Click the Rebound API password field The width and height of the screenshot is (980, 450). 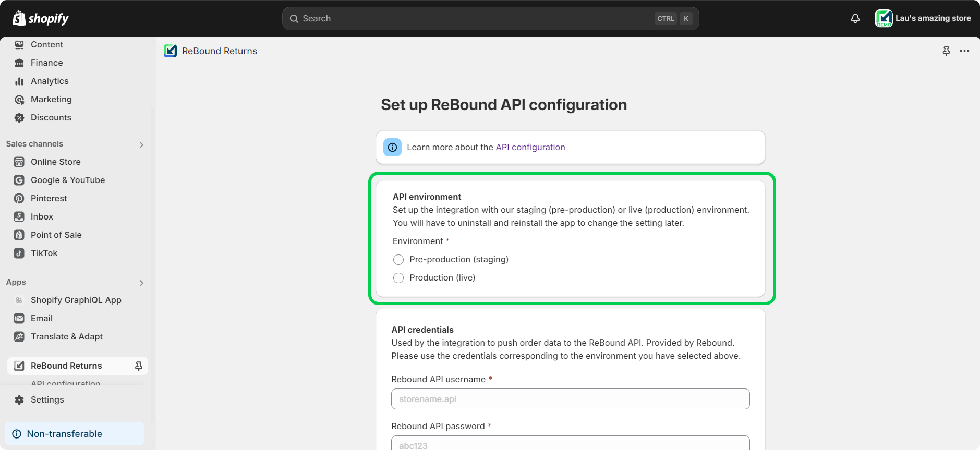[x=571, y=443]
